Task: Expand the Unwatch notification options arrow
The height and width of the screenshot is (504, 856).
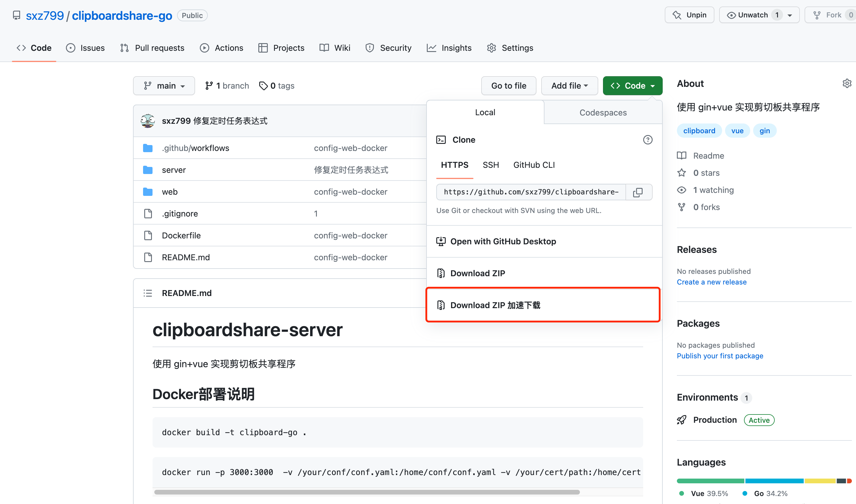Action: click(790, 15)
